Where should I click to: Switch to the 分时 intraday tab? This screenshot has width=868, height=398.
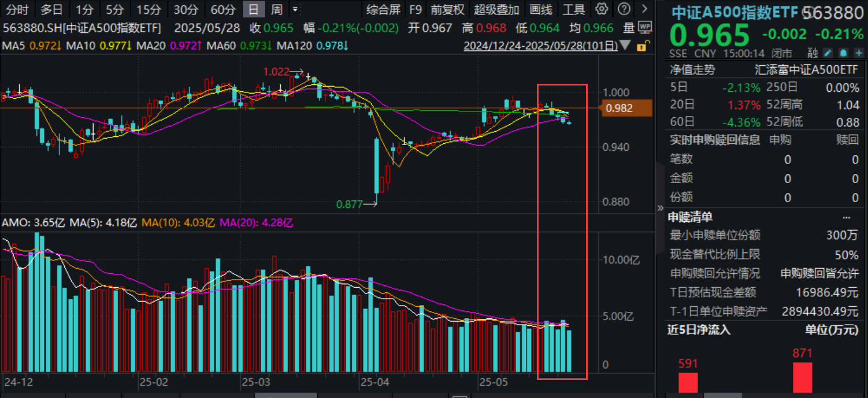click(16, 9)
